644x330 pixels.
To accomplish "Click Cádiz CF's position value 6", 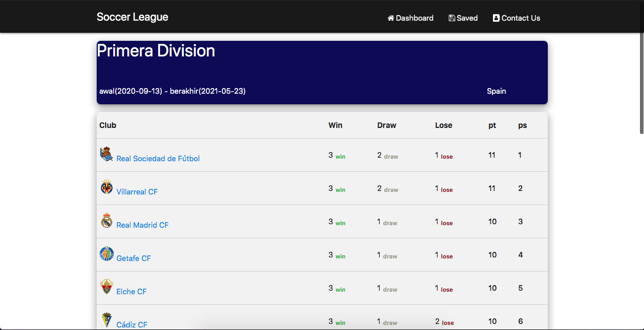I will point(521,321).
